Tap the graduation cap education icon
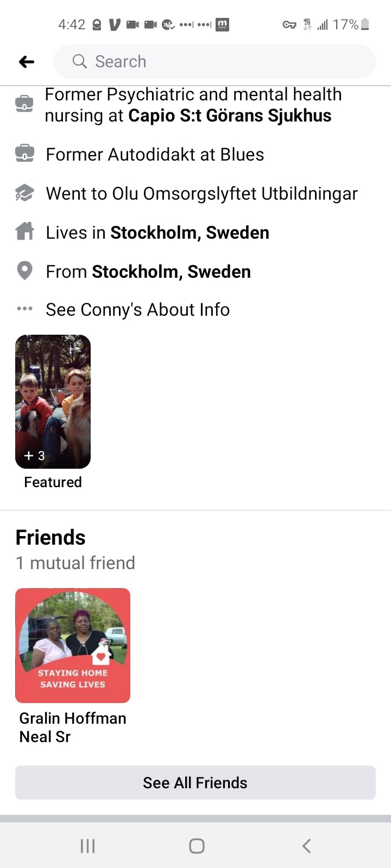Screen dimensions: 391x868 click(24, 193)
